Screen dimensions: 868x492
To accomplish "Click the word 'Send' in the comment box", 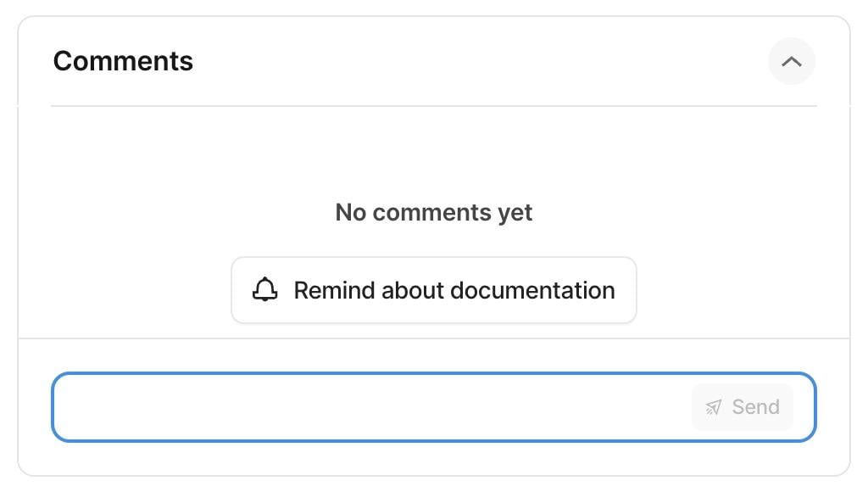I will pyautogui.click(x=755, y=407).
